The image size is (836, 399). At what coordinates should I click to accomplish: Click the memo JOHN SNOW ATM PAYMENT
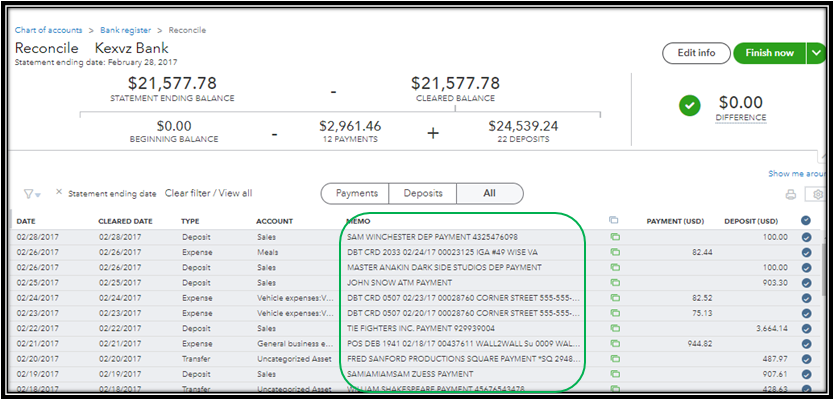(x=399, y=283)
